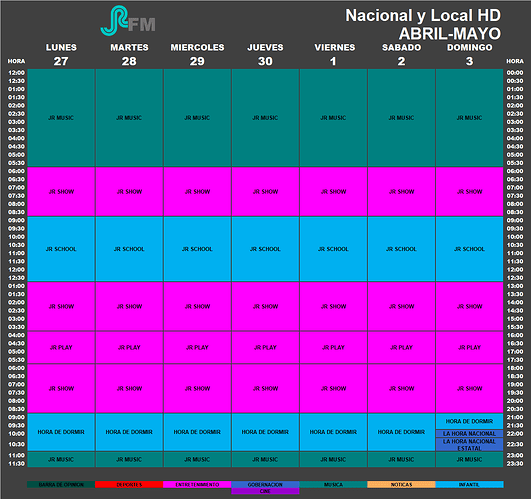
Task: Open Sabado HORA DE DORMIR block
Action: [x=401, y=432]
